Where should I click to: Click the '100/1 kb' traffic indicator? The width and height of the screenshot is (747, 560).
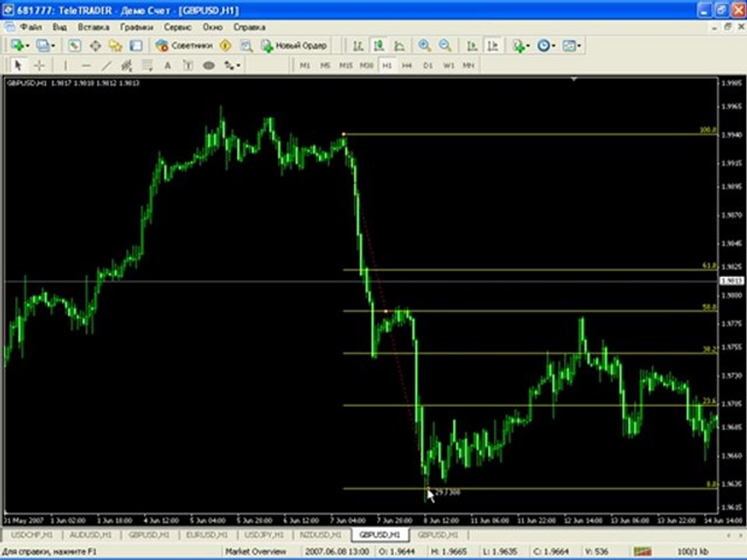693,551
